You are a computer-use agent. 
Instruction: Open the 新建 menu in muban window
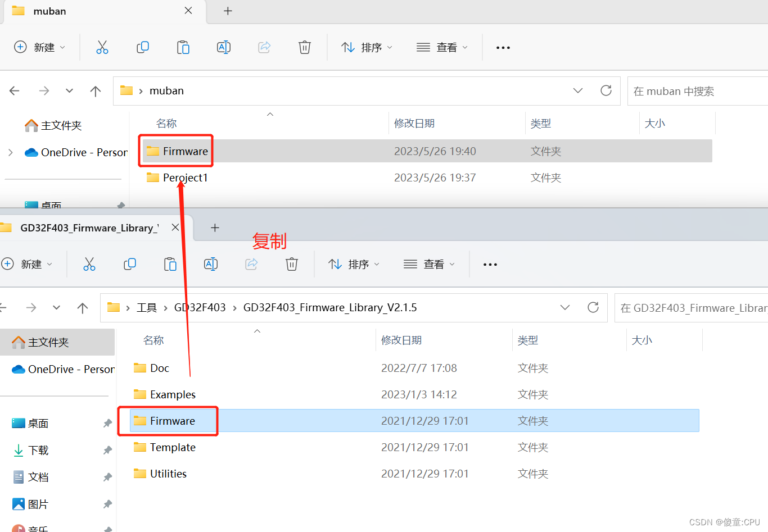[x=39, y=47]
